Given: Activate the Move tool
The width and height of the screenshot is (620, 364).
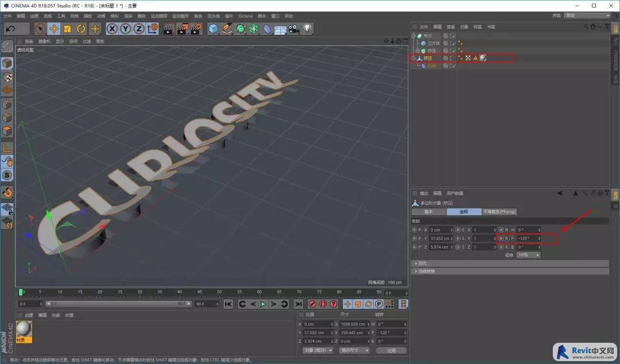Looking at the screenshot, I should point(54,29).
